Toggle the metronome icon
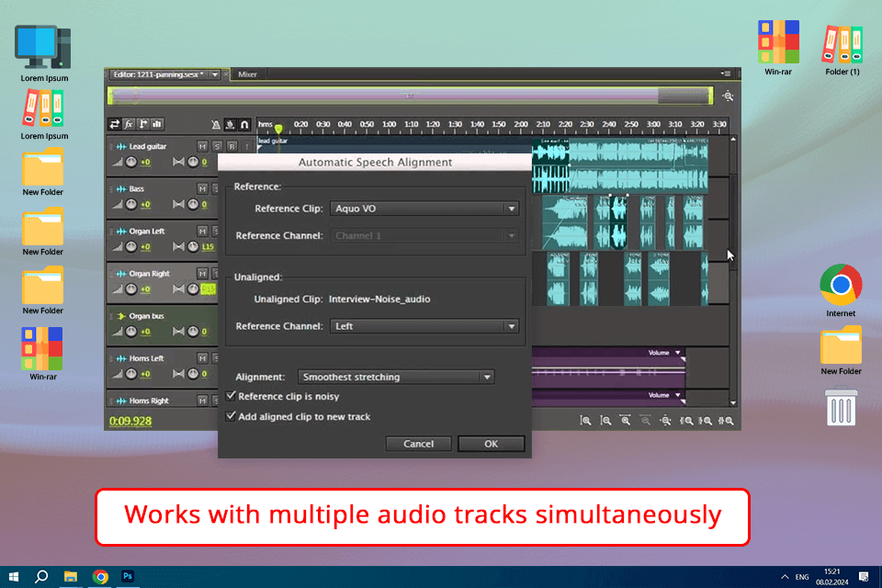The height and width of the screenshot is (588, 882). click(x=215, y=125)
